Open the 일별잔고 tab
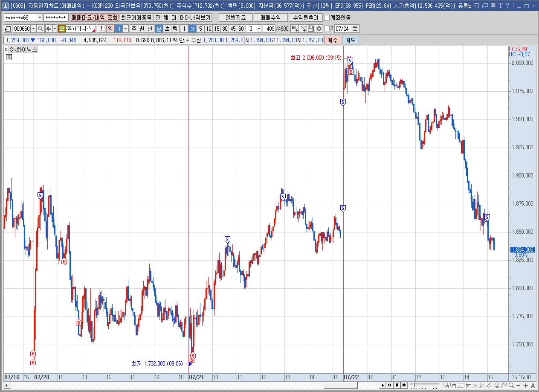This screenshot has width=539, height=392. 235,17
